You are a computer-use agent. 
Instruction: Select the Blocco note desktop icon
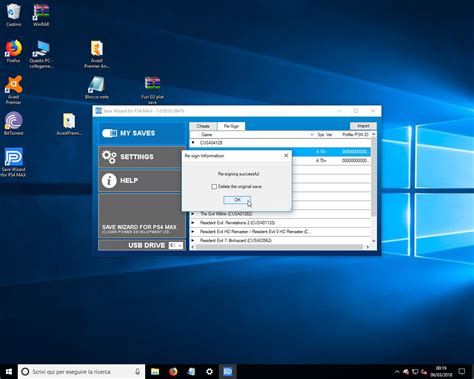(x=97, y=88)
